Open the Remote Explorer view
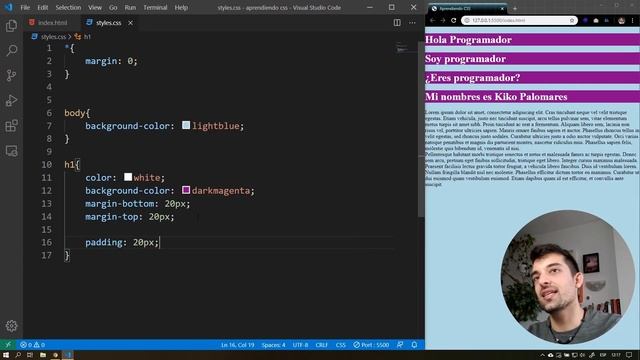Viewport: 640px width, 360px height. 11,151
